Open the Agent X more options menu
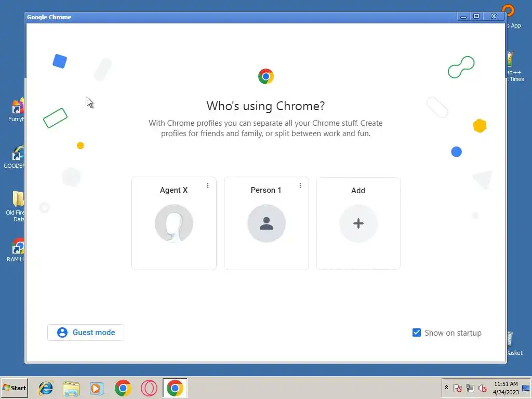 (x=208, y=185)
